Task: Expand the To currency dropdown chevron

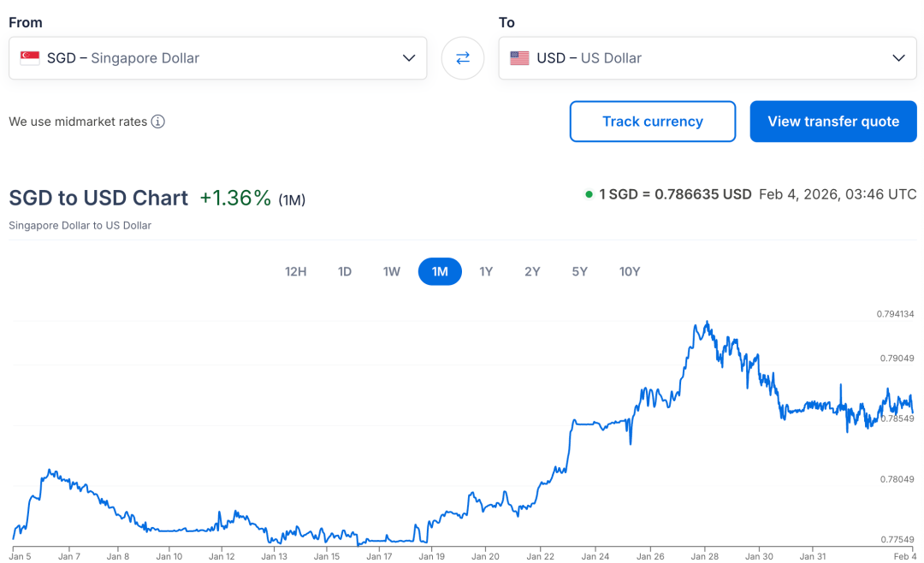Action: click(898, 58)
